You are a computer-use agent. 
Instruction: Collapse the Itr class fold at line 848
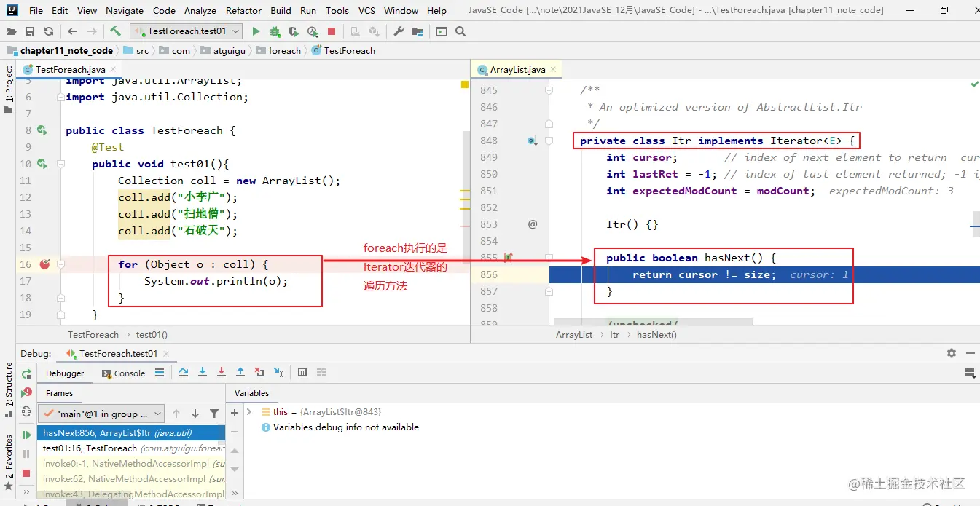[x=549, y=141]
